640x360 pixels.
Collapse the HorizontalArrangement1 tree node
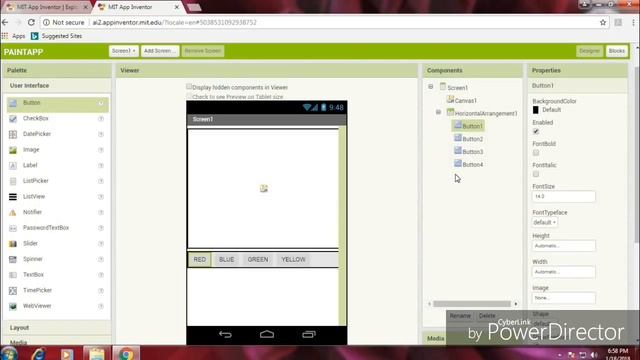coord(438,112)
